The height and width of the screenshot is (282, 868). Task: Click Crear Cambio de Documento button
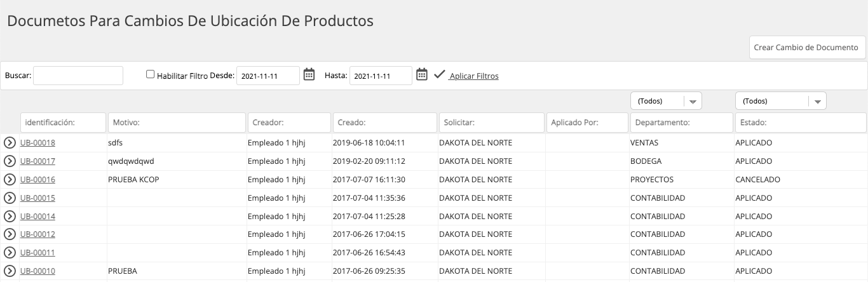pos(807,48)
